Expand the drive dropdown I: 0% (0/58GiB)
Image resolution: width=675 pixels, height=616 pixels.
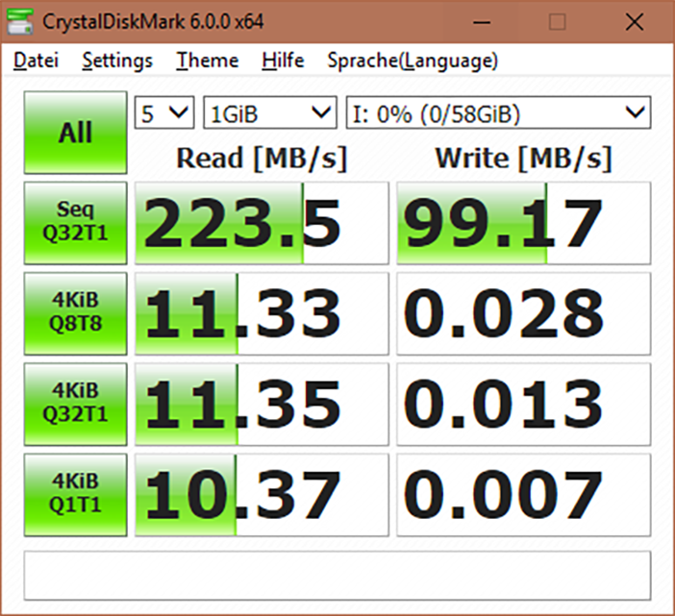coord(498,112)
